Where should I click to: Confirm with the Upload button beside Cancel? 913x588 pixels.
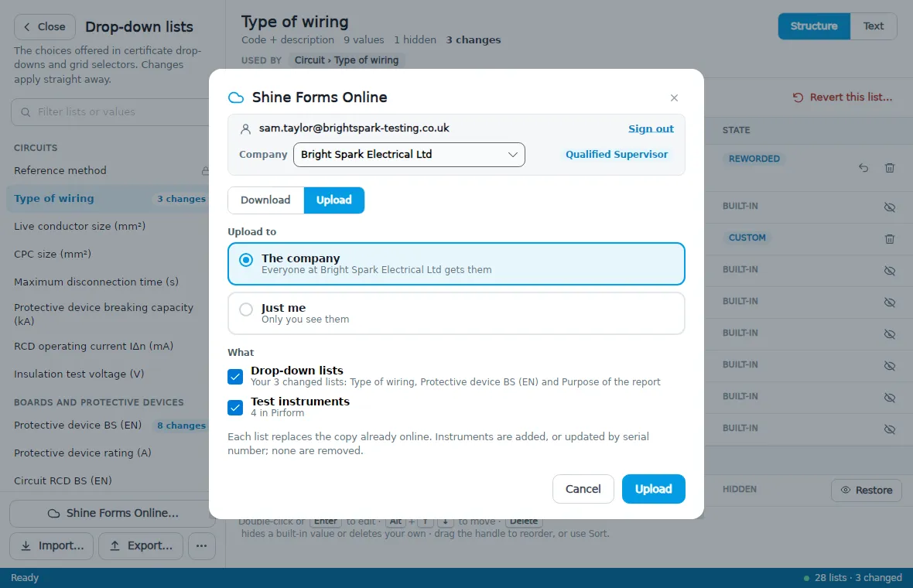pos(653,489)
